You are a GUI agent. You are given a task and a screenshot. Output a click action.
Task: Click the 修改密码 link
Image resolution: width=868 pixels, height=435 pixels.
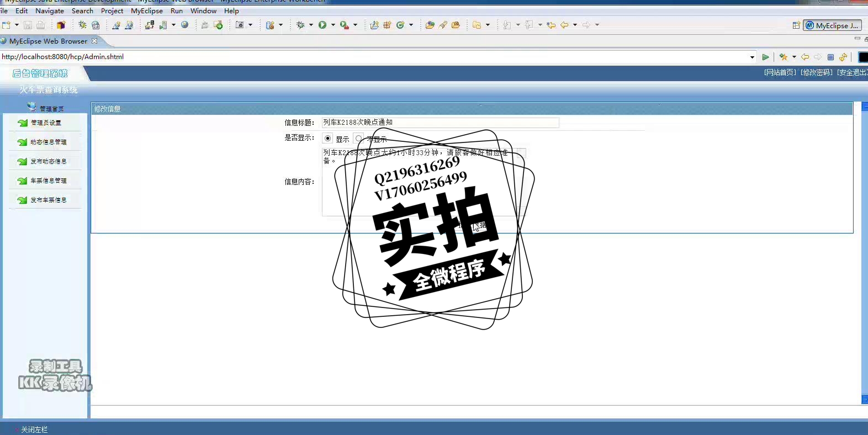[x=816, y=72]
